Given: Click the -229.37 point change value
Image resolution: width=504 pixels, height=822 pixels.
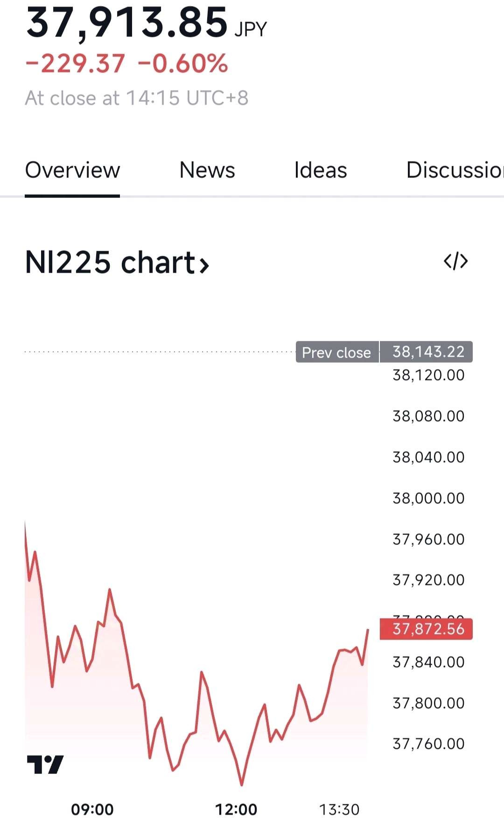Looking at the screenshot, I should coord(75,64).
